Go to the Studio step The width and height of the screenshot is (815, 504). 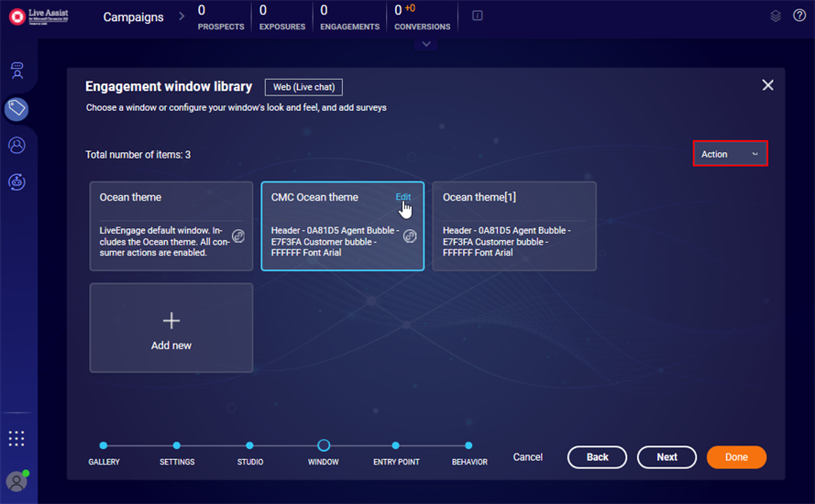(250, 445)
